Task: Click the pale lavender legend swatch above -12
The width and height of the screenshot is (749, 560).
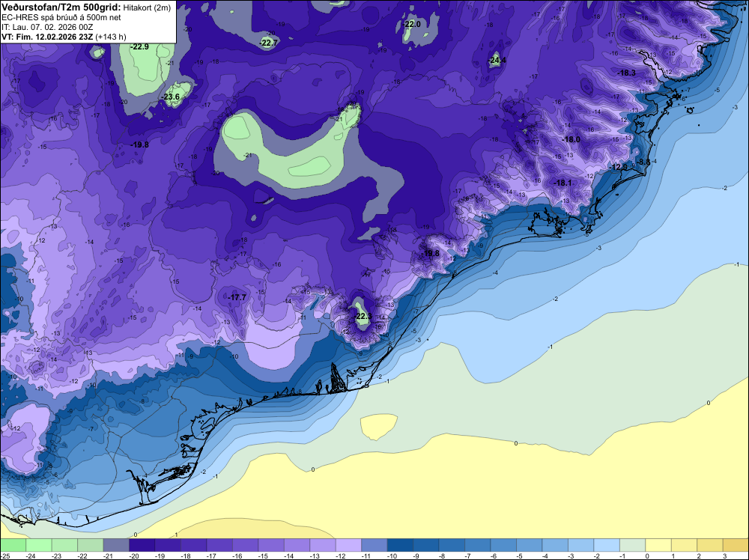Action: [348, 545]
